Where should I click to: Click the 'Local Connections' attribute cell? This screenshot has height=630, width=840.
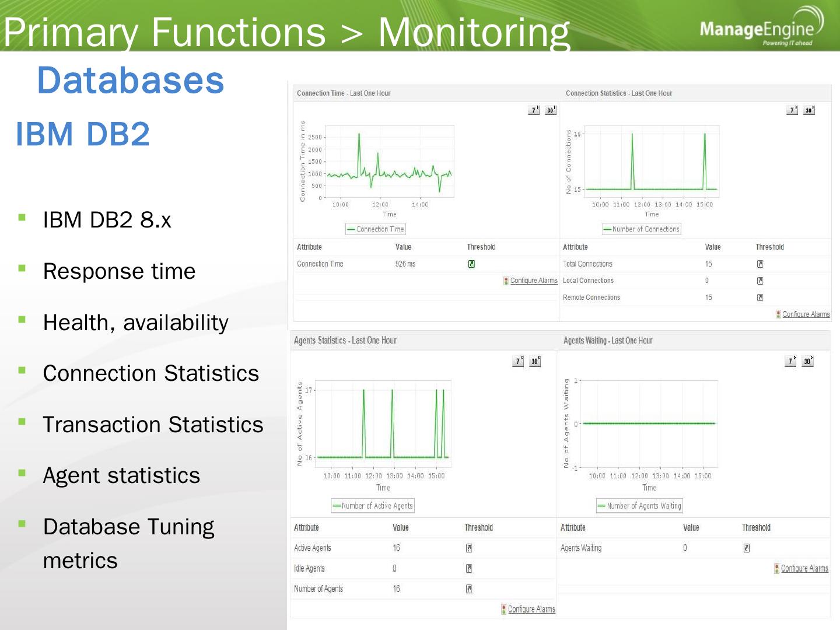coord(588,281)
